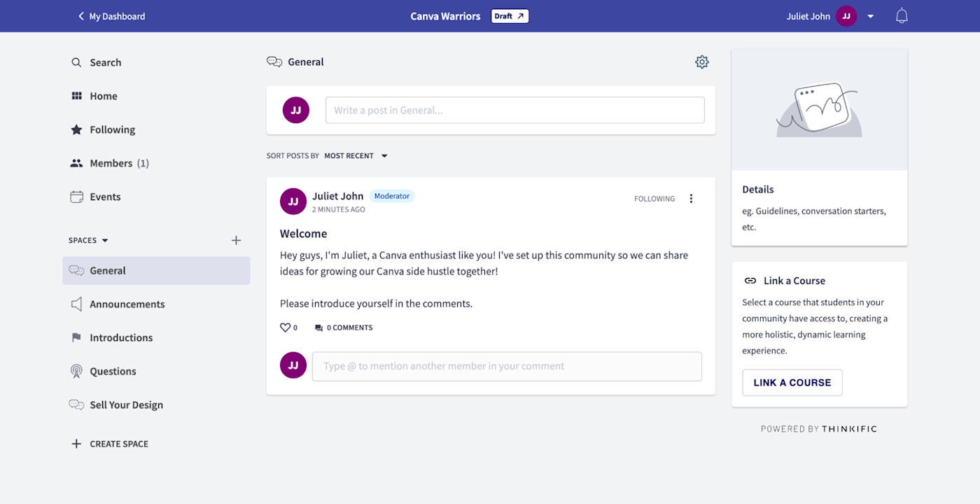The width and height of the screenshot is (980, 504).
Task: Click the link chain icon in Link a Course
Action: pos(750,281)
